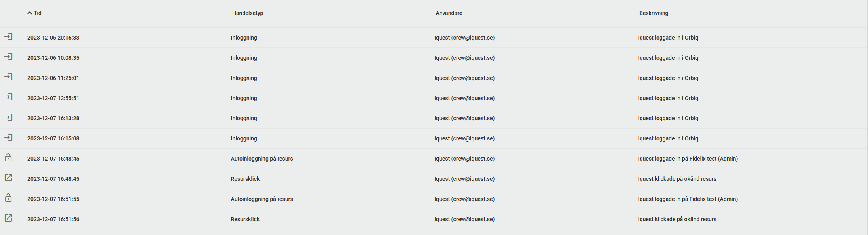Select Iquest klickade på okänd resurs at 16:48:45
This screenshot has height=235, width=868.
(677, 179)
